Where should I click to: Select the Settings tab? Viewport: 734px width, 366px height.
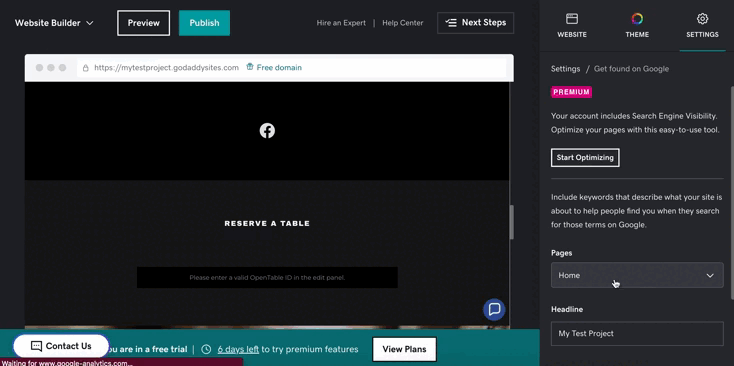point(702,26)
